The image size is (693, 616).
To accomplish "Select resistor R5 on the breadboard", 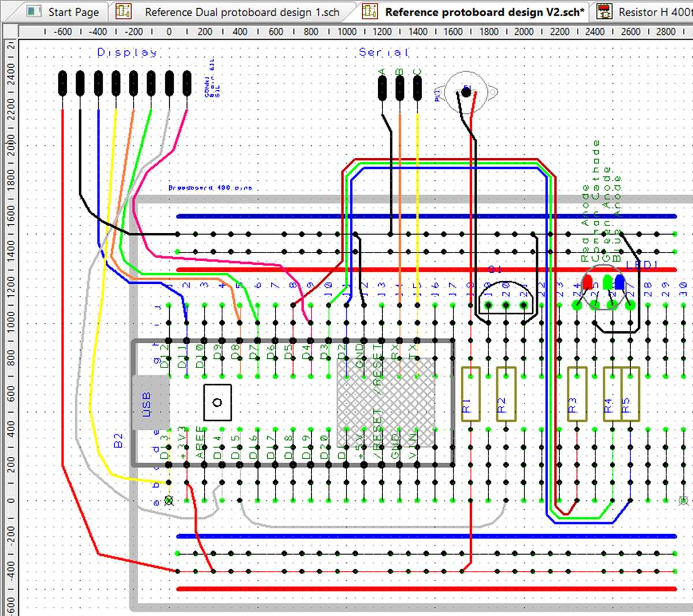I will point(630,394).
